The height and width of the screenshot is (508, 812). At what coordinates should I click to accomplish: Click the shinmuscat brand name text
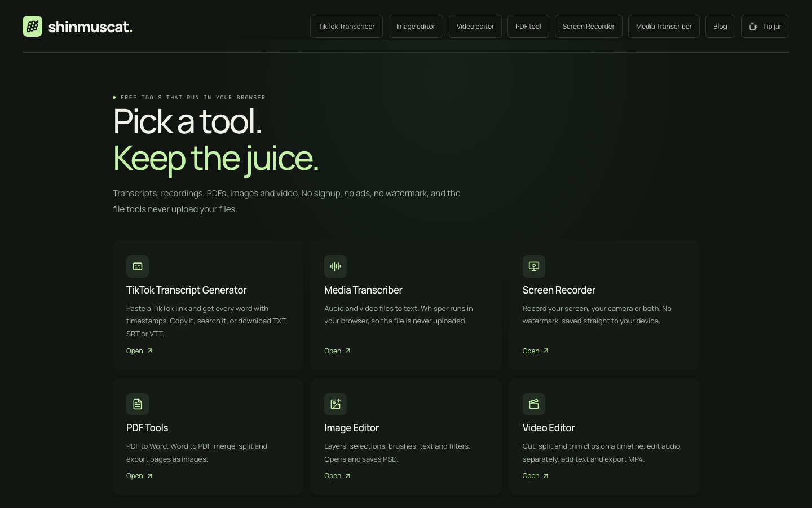tap(90, 27)
